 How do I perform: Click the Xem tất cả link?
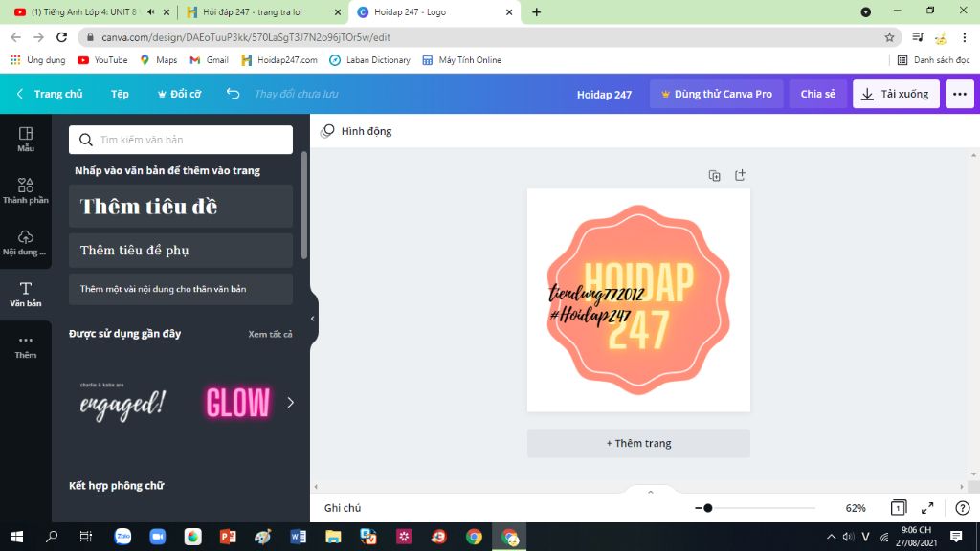coord(270,334)
